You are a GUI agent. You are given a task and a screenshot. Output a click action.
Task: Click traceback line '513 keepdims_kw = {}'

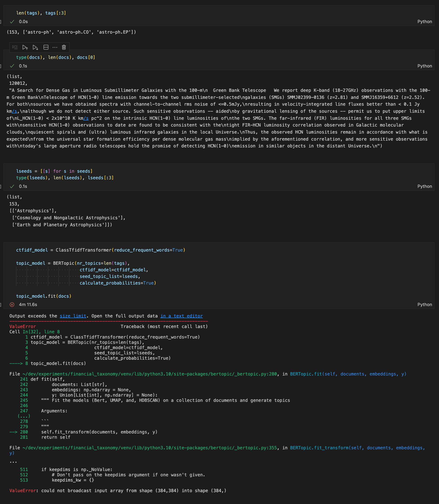(57, 480)
